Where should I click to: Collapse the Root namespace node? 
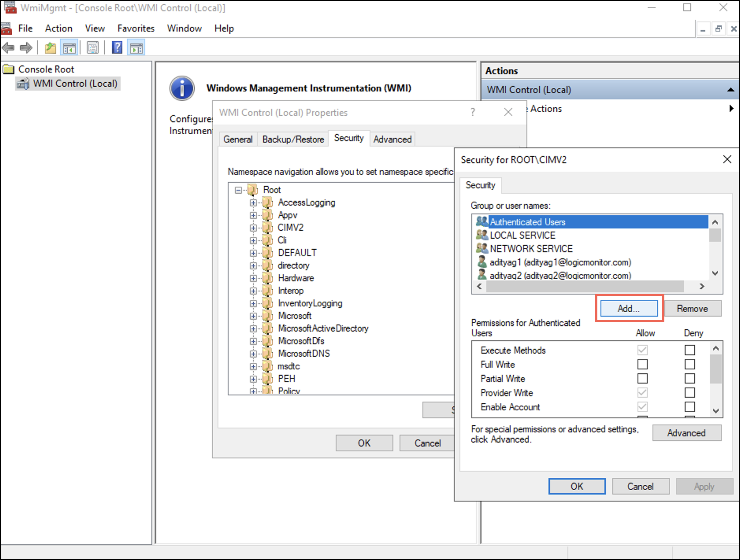point(238,190)
